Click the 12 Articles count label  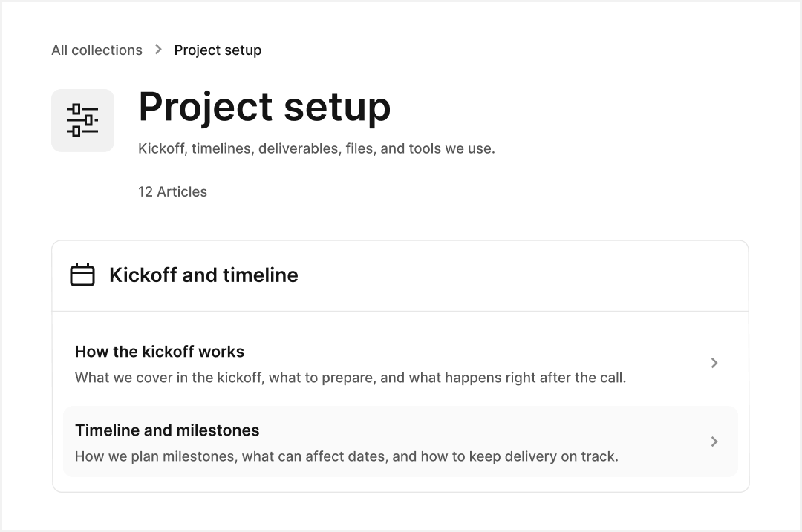(x=172, y=191)
